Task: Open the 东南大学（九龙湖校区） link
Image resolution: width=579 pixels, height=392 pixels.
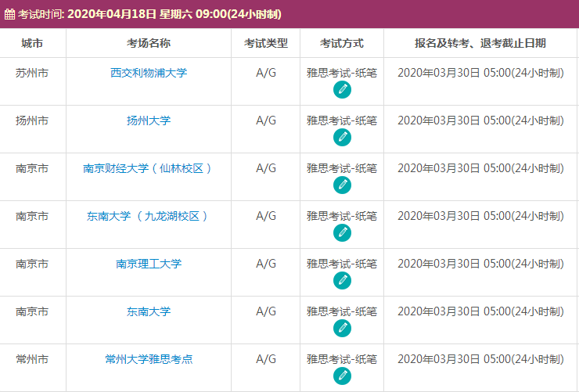Action: coord(149,216)
